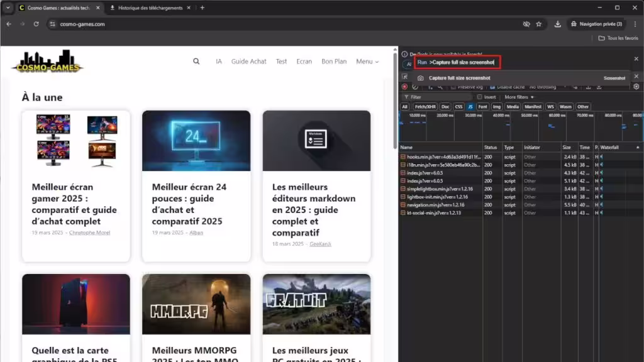Sort by the Waterfall column header
The image size is (644, 362).
click(619, 147)
